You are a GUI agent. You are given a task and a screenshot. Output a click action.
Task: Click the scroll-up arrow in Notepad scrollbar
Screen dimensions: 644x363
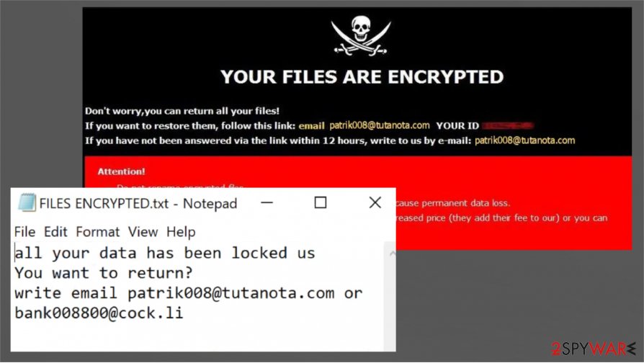[x=392, y=254]
